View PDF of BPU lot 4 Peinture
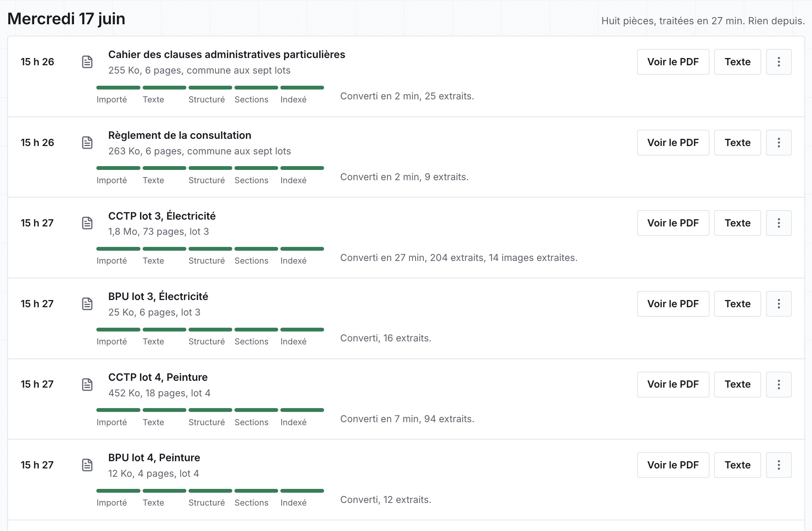Viewport: 812px width, 531px height. pos(673,465)
